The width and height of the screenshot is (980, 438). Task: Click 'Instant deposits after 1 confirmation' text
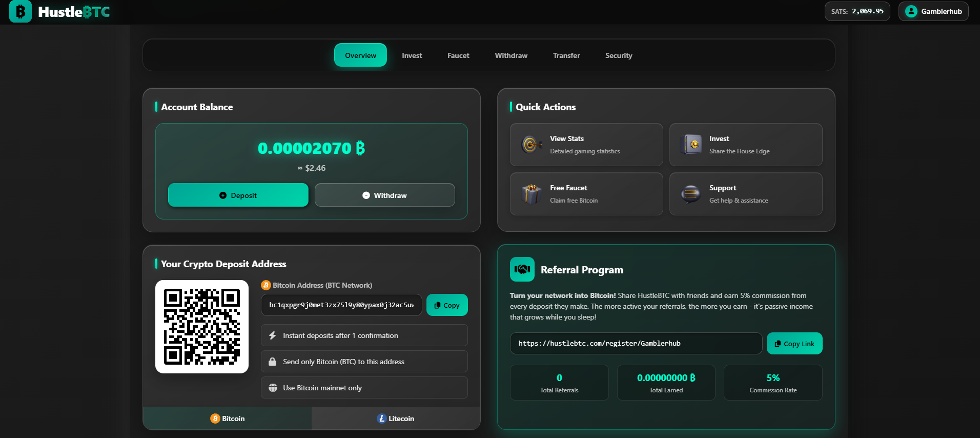click(x=340, y=335)
